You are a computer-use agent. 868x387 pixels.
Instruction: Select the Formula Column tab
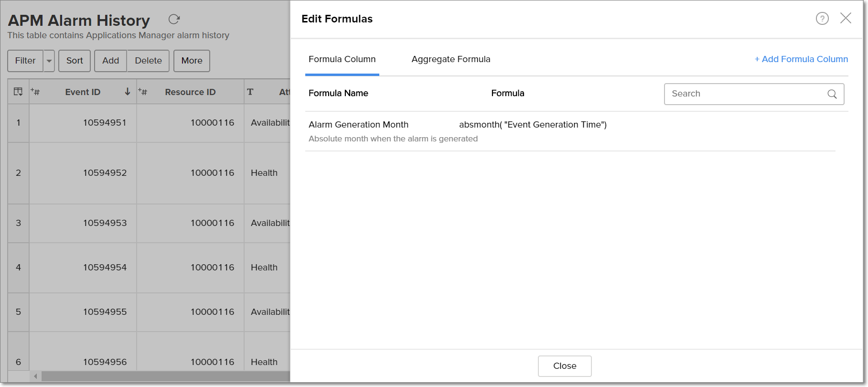(x=342, y=59)
